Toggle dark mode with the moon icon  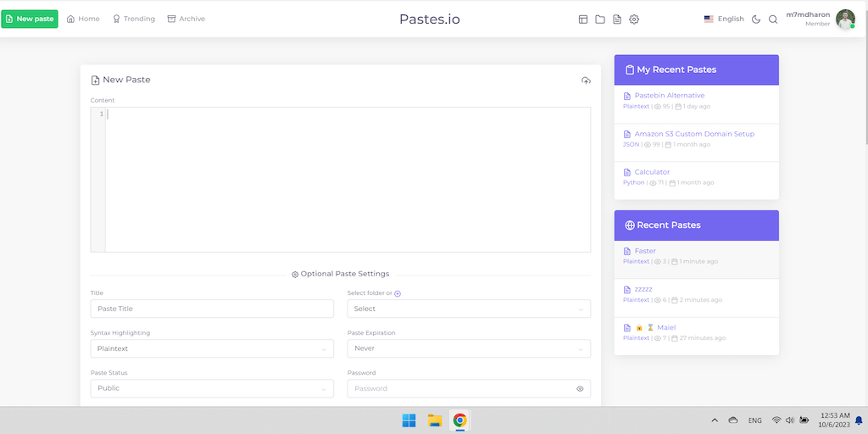coord(756,19)
